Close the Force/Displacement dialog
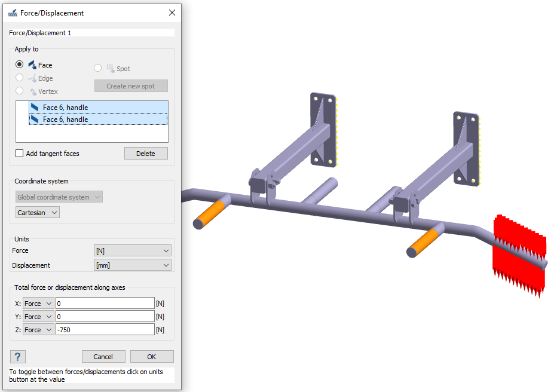The height and width of the screenshot is (392, 551). point(172,13)
